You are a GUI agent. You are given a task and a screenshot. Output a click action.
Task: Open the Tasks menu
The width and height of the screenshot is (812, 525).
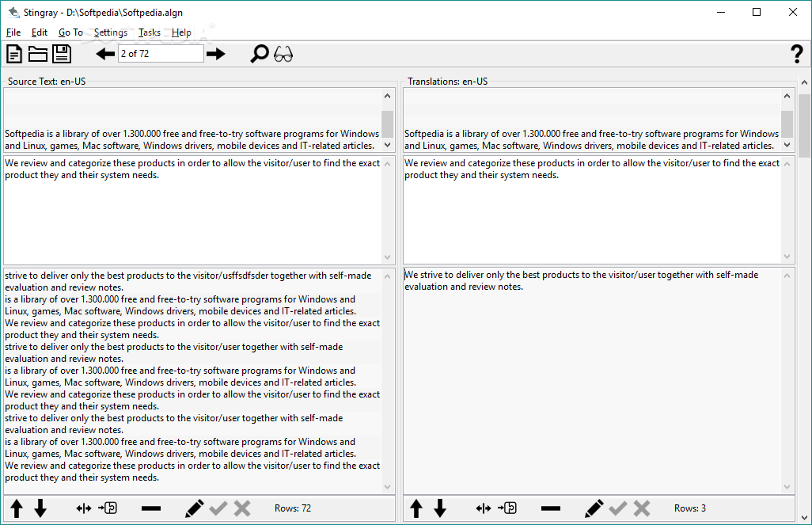(149, 32)
